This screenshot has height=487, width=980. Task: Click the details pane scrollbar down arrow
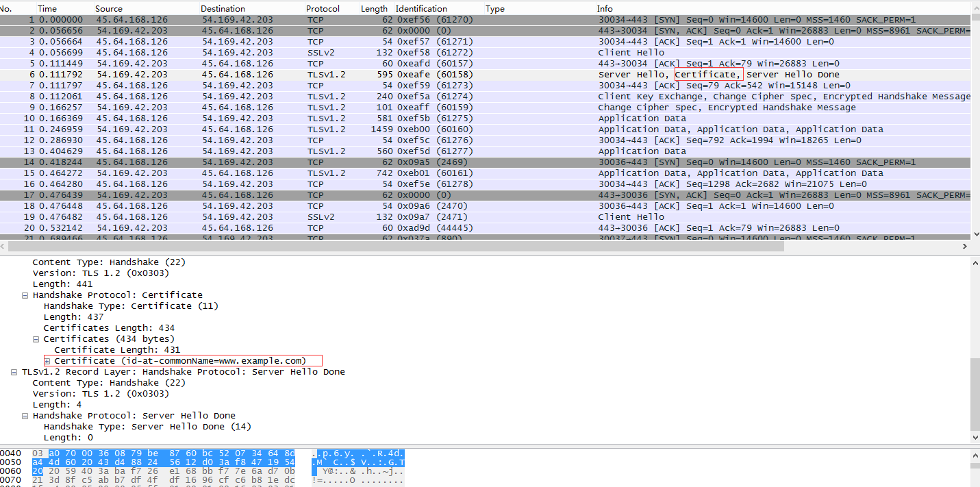pos(975,437)
